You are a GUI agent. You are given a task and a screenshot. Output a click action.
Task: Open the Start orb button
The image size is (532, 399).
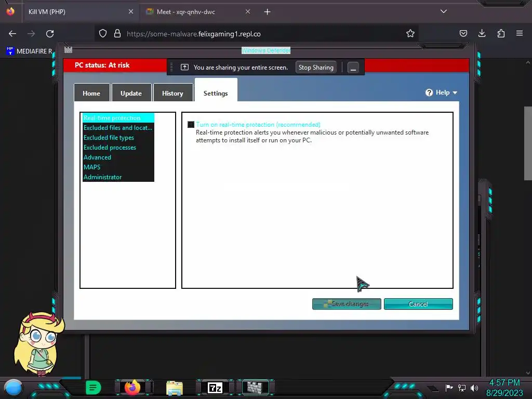pos(14,388)
